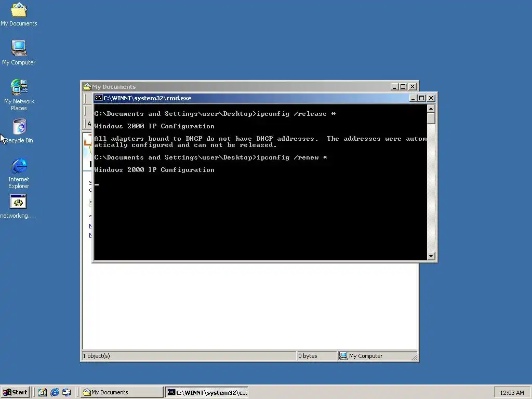532x399 pixels.
Task: Click the Show Desktop quick launch icon
Action: 43,392
